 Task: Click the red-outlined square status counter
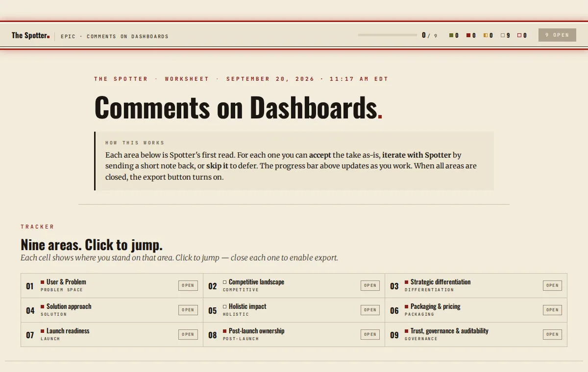tap(519, 35)
